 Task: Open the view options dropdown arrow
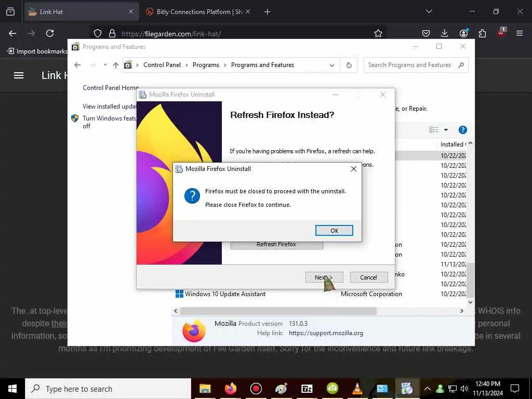click(446, 129)
